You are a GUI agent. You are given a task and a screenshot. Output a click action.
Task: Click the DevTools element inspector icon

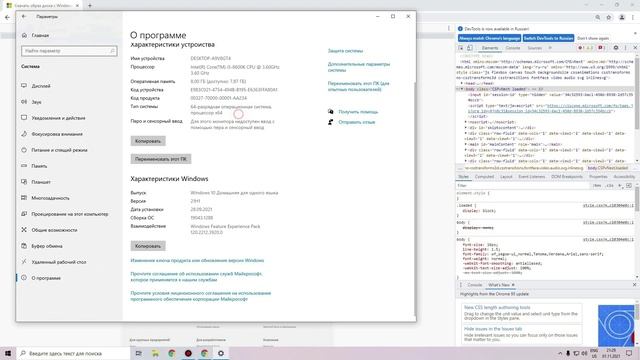coord(461,48)
